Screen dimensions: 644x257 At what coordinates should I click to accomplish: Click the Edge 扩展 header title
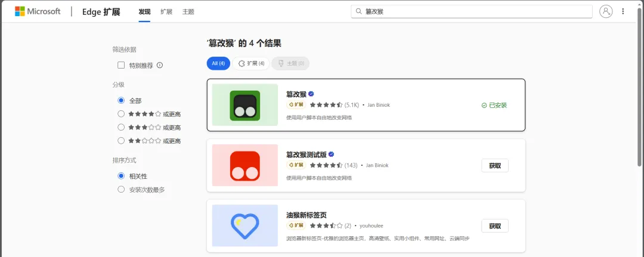click(x=101, y=12)
